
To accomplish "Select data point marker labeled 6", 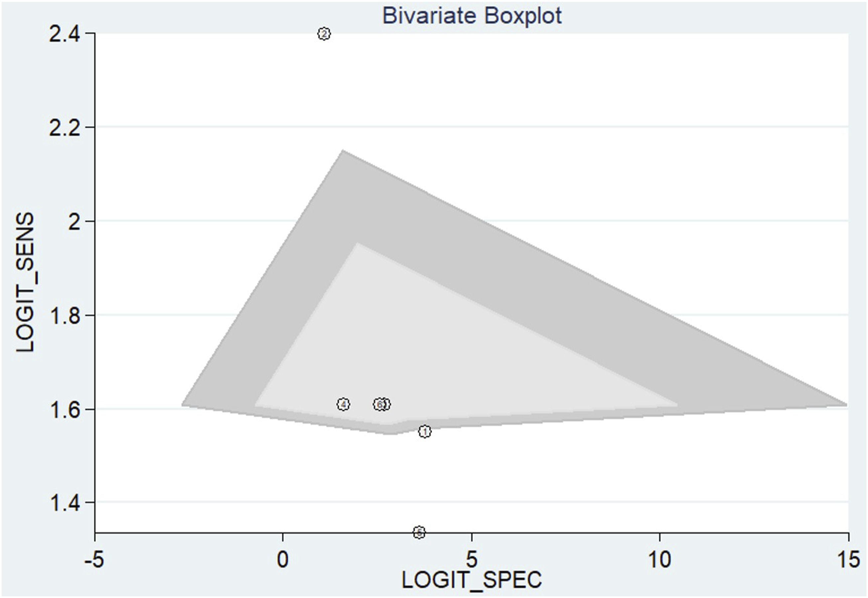I will point(379,404).
